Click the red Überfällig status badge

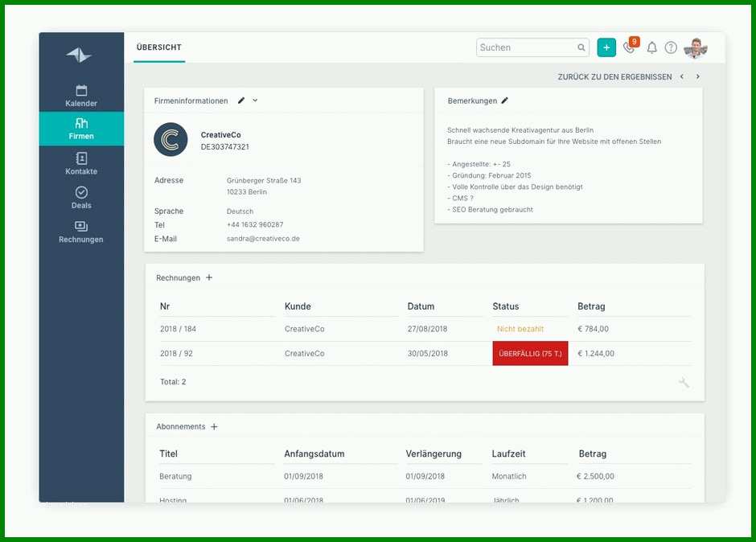coord(530,354)
